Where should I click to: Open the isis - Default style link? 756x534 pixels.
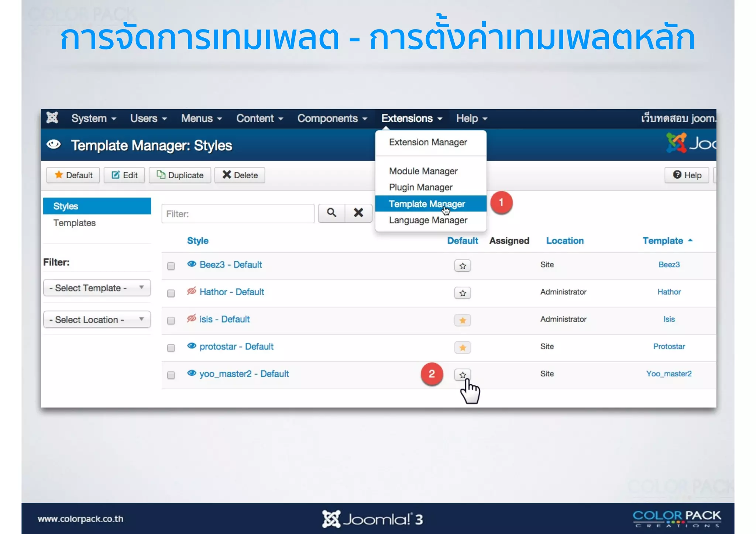[x=224, y=319]
